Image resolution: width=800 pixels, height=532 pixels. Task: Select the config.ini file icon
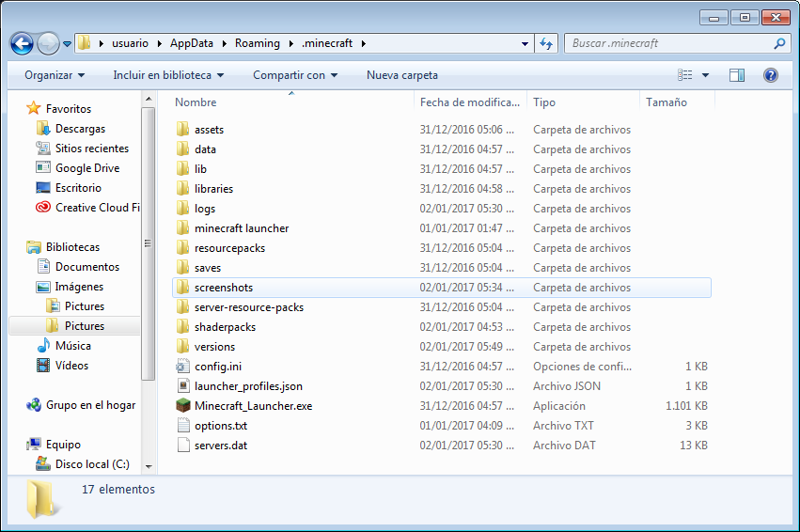coord(183,367)
